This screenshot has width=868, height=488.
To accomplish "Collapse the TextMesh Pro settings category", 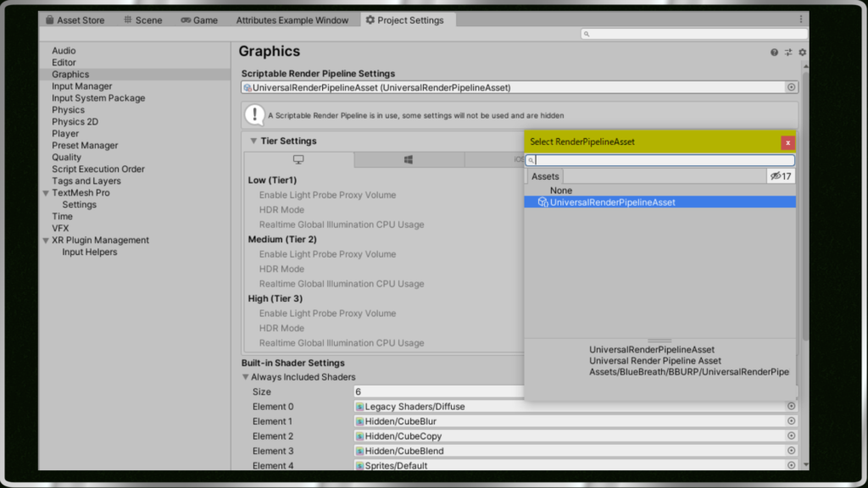I will (45, 193).
